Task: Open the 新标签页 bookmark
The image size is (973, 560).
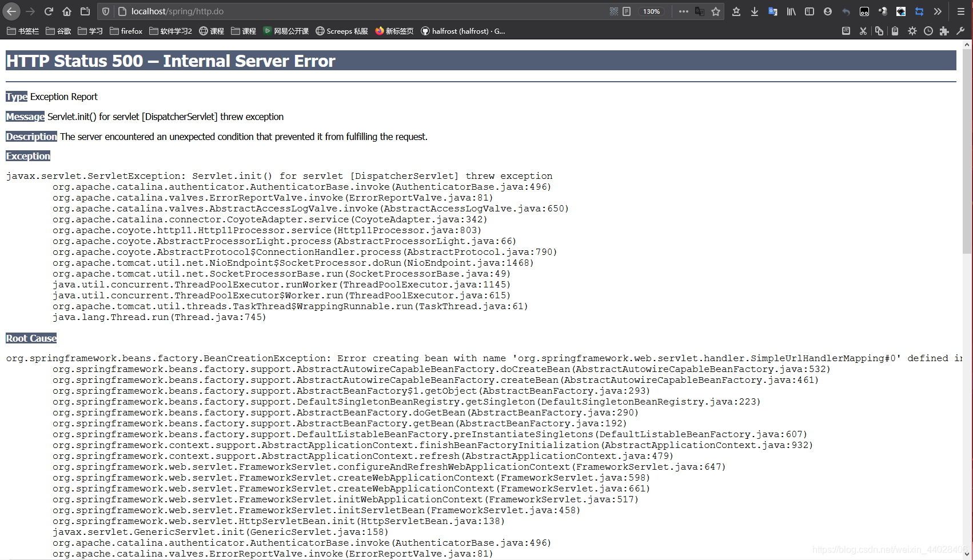Action: (x=394, y=31)
